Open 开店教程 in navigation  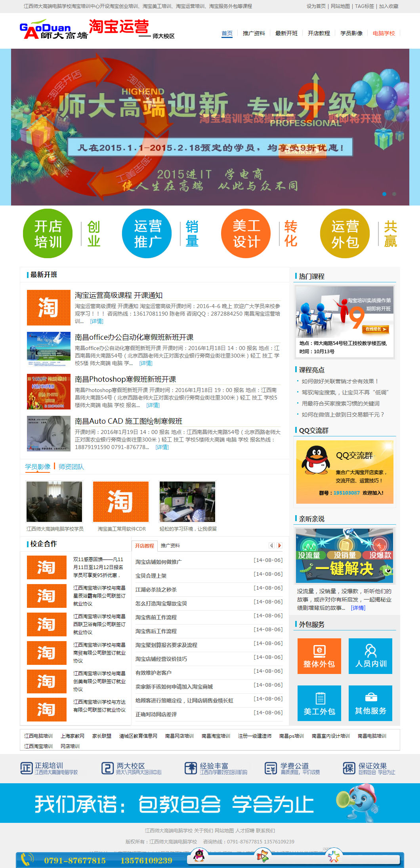[319, 33]
